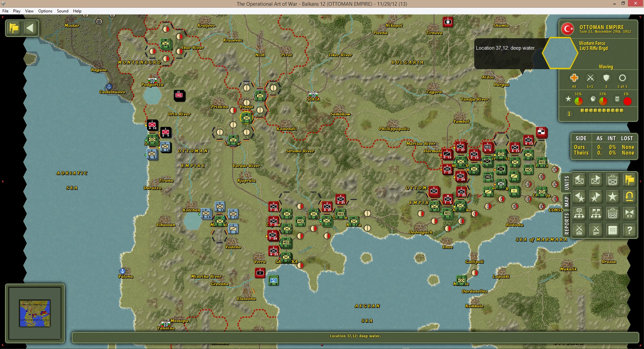Click the Yannina objective flag marker
Image resolution: width=644 pixels, height=349 pixels.
(x=166, y=324)
